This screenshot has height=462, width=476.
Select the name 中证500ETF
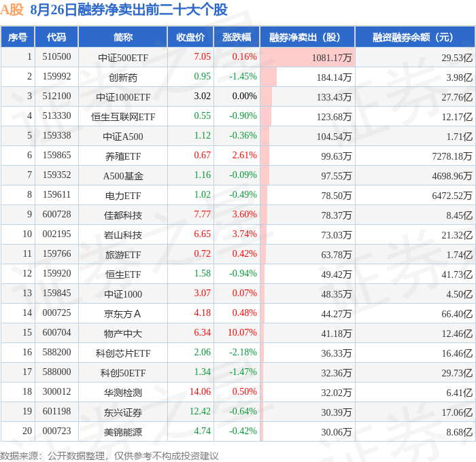[123, 58]
